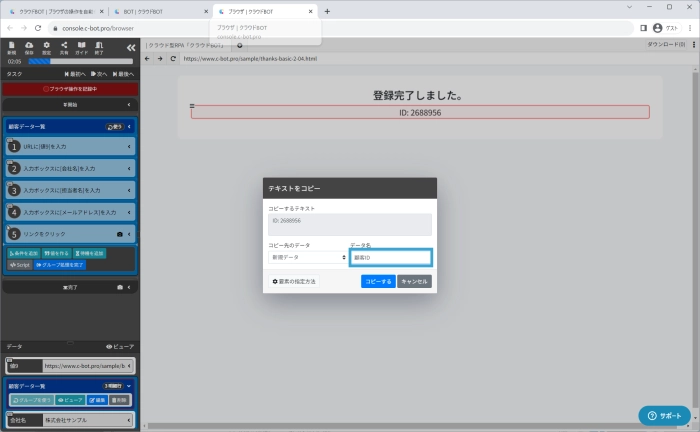The height and width of the screenshot is (432, 700).
Task: Collapse the sidebar with the double-chevron icon
Action: coord(129,47)
